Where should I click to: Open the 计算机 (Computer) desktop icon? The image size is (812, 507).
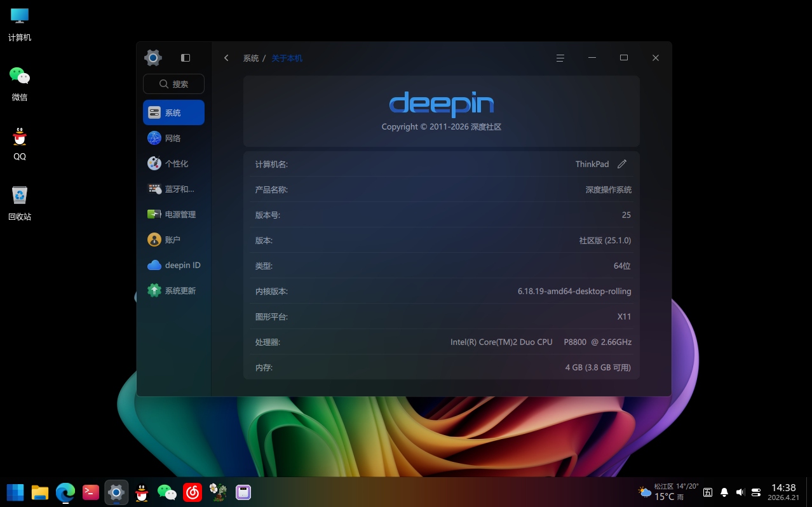[20, 25]
